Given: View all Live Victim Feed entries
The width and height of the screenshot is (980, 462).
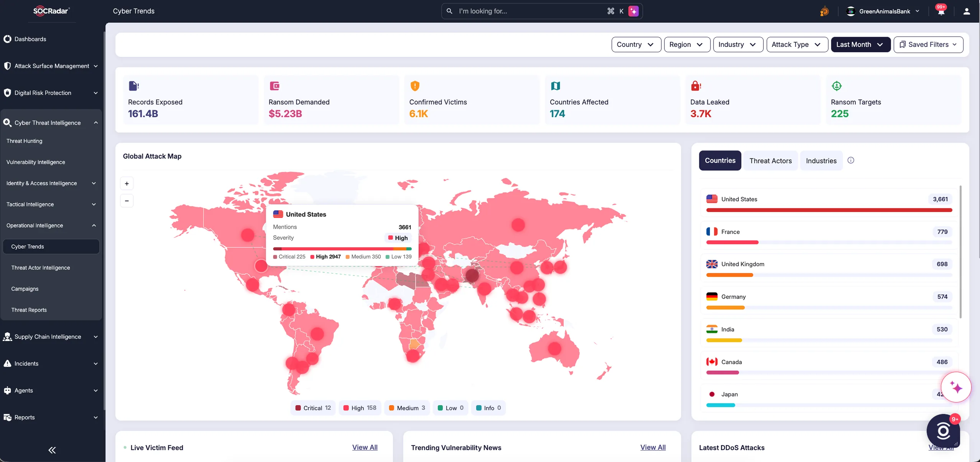Looking at the screenshot, I should (365, 447).
